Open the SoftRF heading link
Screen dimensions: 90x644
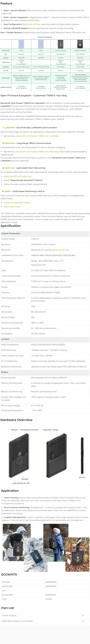[x=7, y=191]
